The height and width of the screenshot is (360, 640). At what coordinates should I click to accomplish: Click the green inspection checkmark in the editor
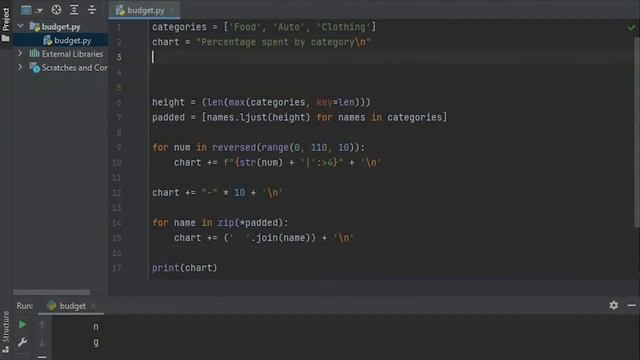631,28
